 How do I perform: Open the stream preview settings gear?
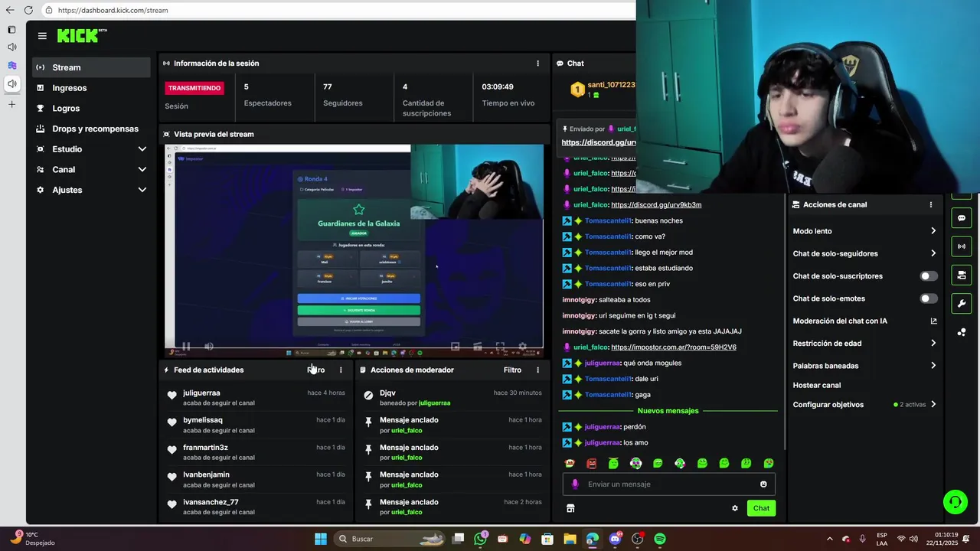[x=522, y=347]
